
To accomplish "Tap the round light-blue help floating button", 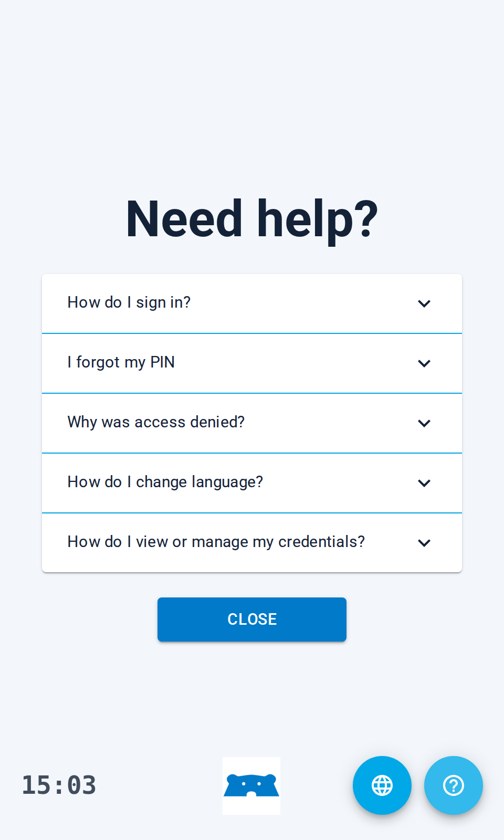I will pos(454,785).
